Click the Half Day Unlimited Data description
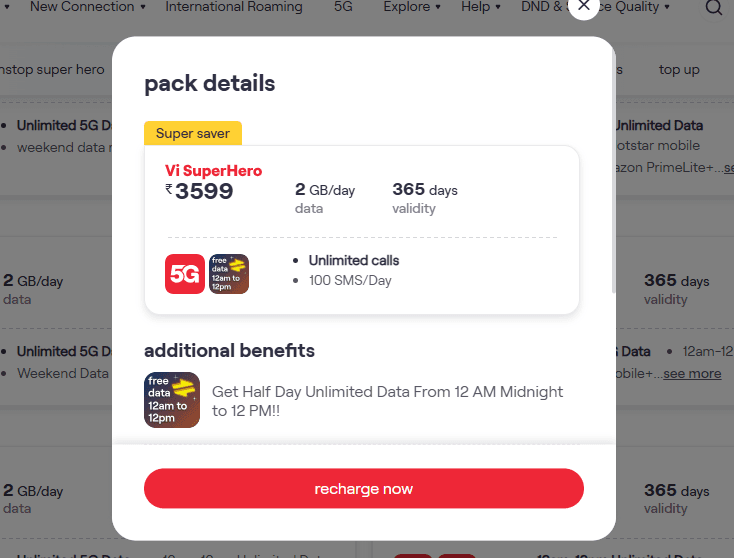 coord(387,400)
